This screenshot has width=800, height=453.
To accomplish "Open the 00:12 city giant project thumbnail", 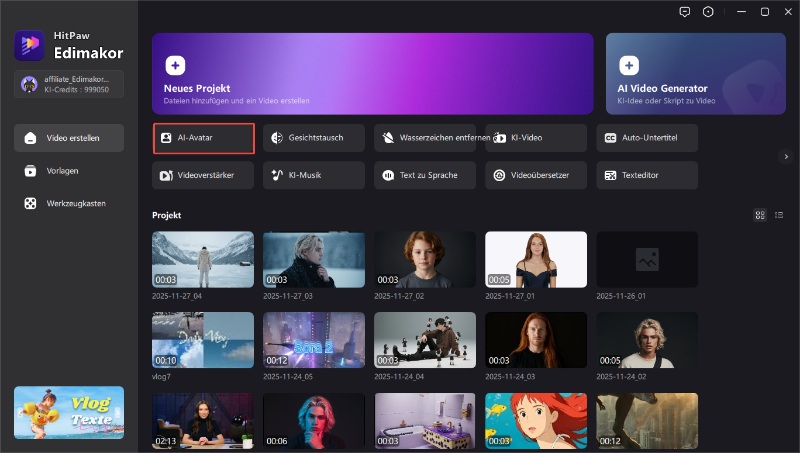I will 647,421.
